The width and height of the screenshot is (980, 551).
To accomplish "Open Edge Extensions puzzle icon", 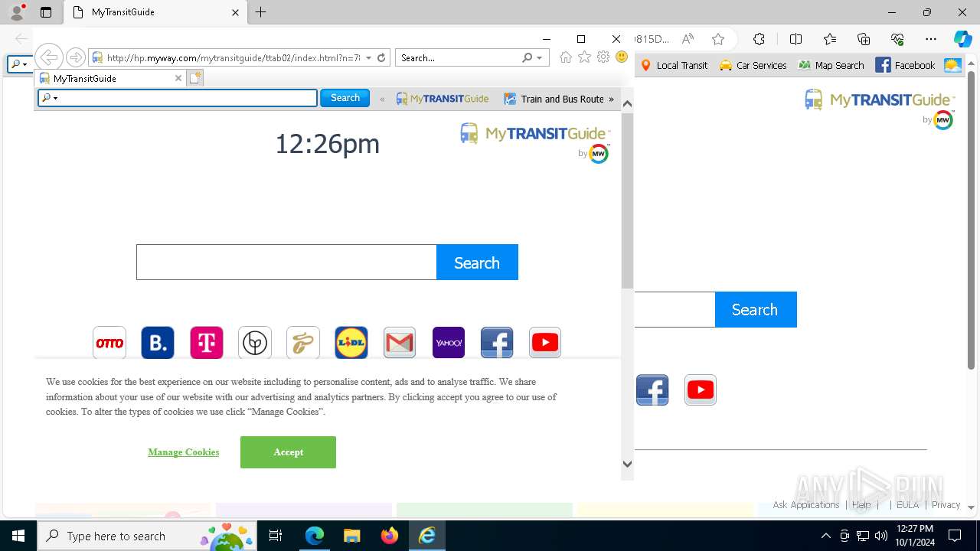I will tap(759, 39).
